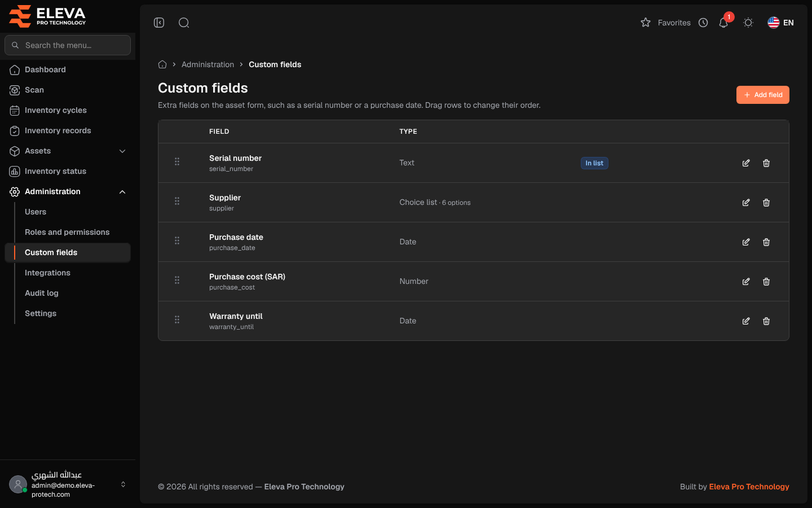Click FIELD column header
Image resolution: width=812 pixels, height=508 pixels.
coord(219,132)
